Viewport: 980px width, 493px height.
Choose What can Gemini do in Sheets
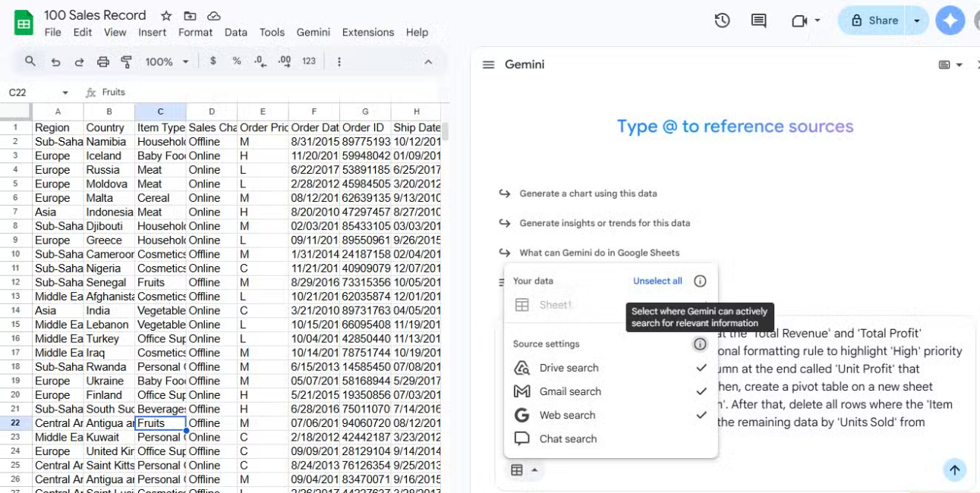coord(599,253)
